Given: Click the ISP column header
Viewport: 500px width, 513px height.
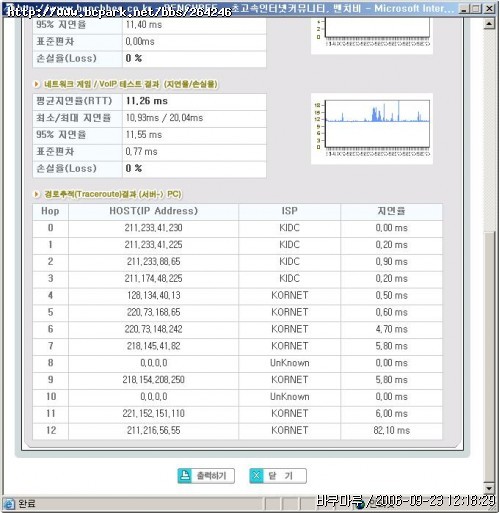Looking at the screenshot, I should pyautogui.click(x=289, y=211).
